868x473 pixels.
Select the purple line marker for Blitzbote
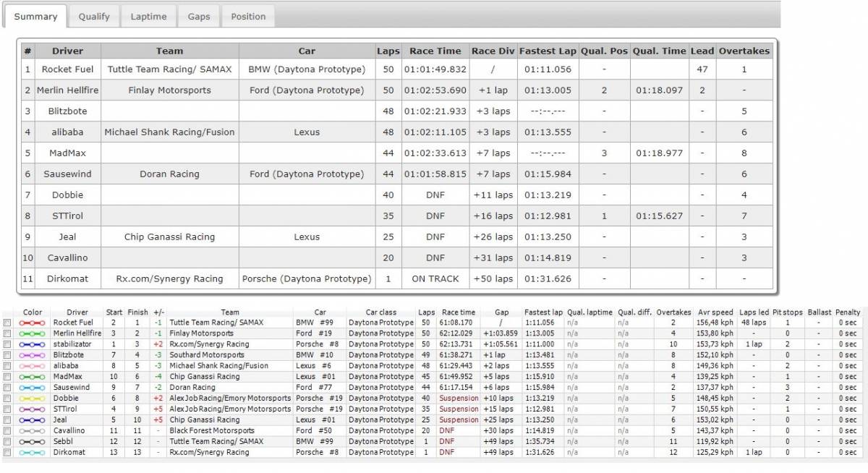(x=33, y=355)
